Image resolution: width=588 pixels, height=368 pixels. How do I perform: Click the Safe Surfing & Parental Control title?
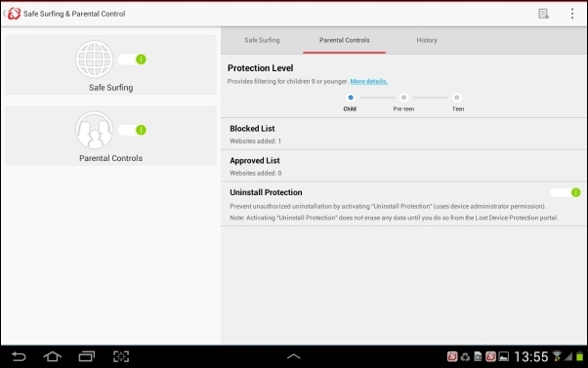click(74, 14)
